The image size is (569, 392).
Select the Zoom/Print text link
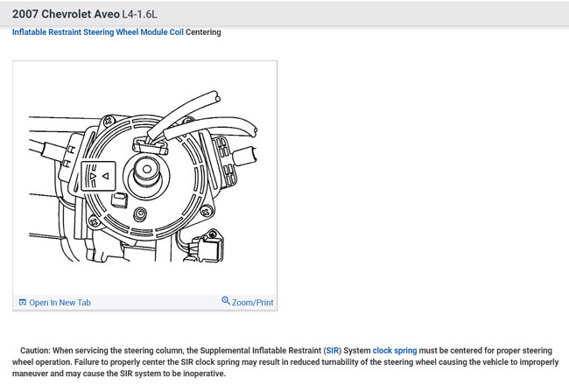pos(252,303)
